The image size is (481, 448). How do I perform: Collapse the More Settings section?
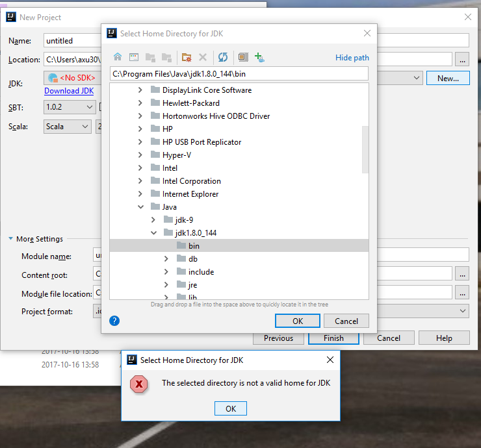pyautogui.click(x=11, y=238)
